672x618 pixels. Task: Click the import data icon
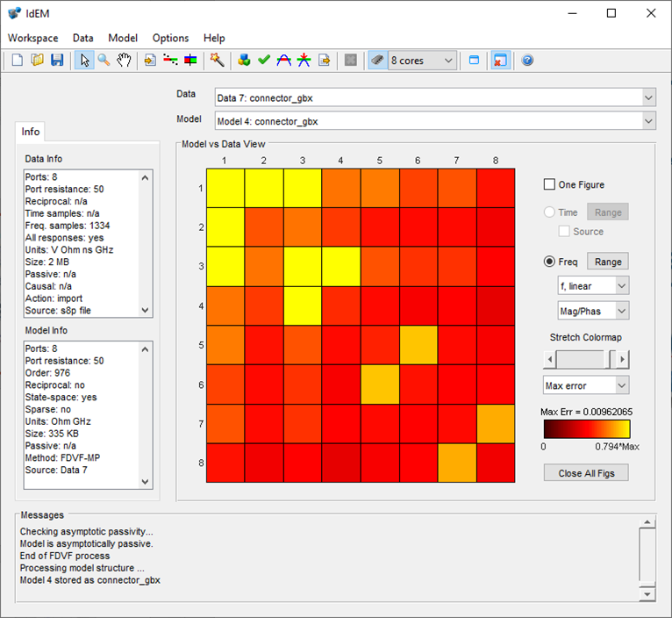point(150,61)
